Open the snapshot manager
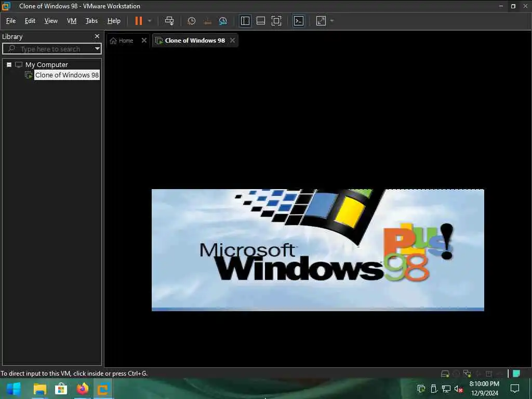Viewport: 532px width, 399px height. click(x=223, y=21)
